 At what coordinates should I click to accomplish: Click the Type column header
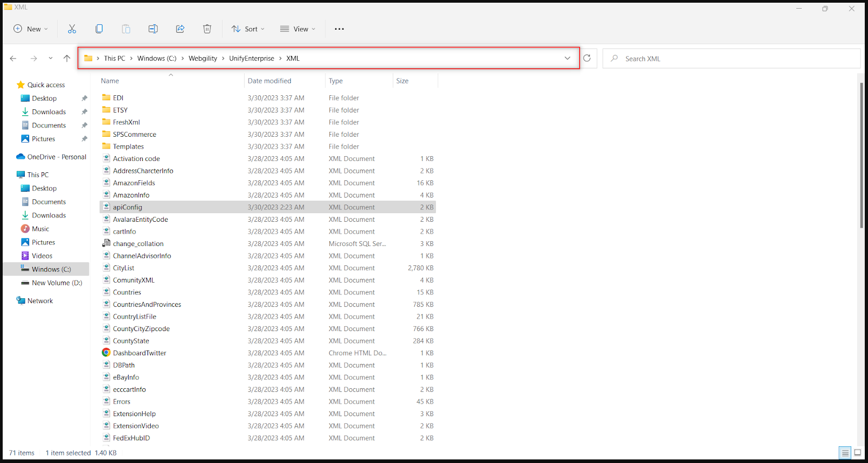[336, 81]
